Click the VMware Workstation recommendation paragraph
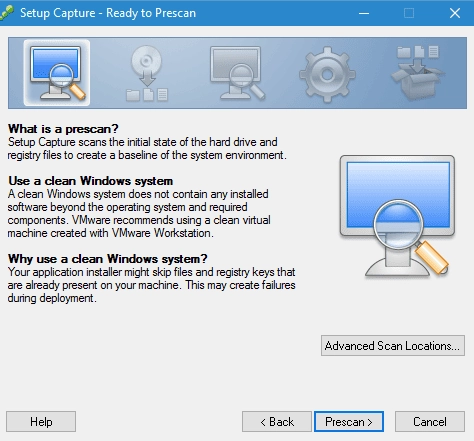This screenshot has width=474, height=441. pos(139,213)
